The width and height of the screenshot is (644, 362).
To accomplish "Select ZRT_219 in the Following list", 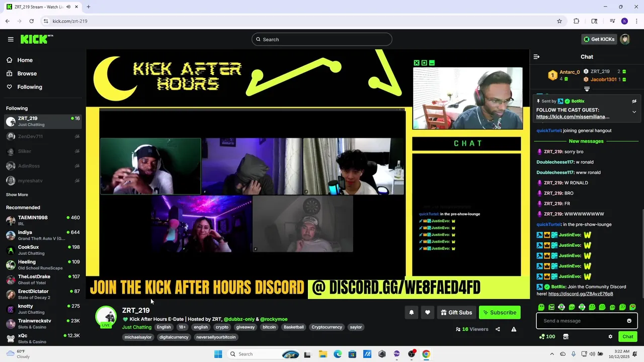I will [x=43, y=121].
